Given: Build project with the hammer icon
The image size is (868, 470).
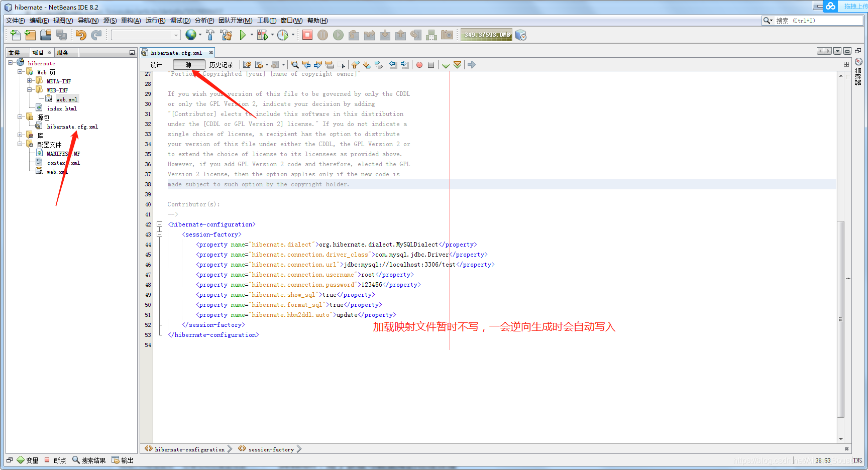Looking at the screenshot, I should (x=210, y=35).
